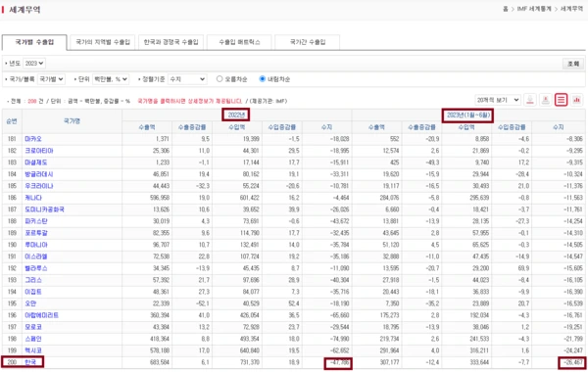Viewport: 588px width, 372px height.
Task: Open the 모로코 country link
Action: coord(33,327)
